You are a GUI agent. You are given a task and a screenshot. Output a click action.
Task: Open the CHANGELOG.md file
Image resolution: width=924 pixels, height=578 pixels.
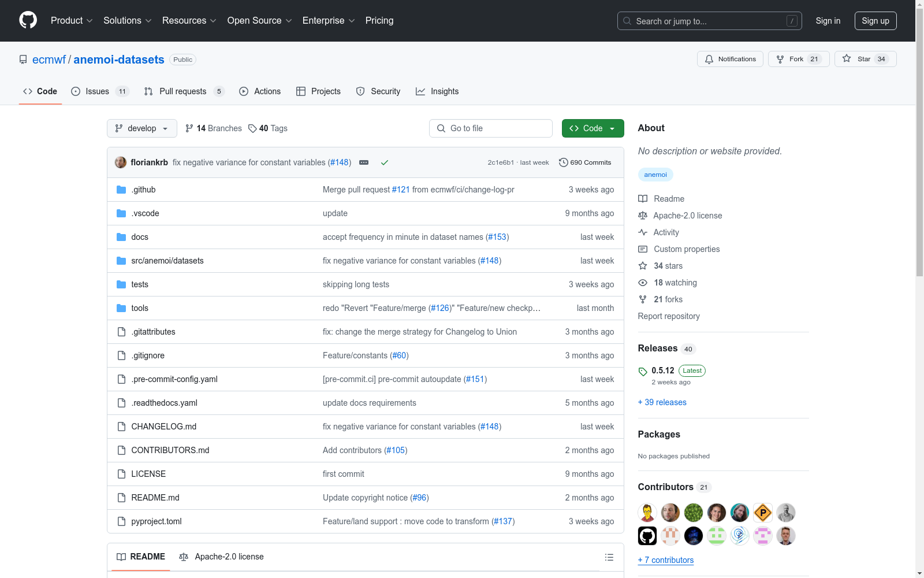point(164,427)
